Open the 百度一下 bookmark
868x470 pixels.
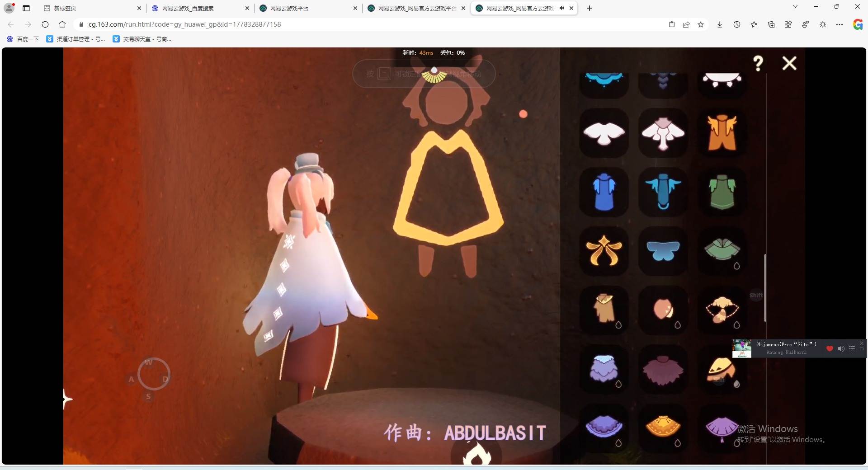(x=23, y=39)
